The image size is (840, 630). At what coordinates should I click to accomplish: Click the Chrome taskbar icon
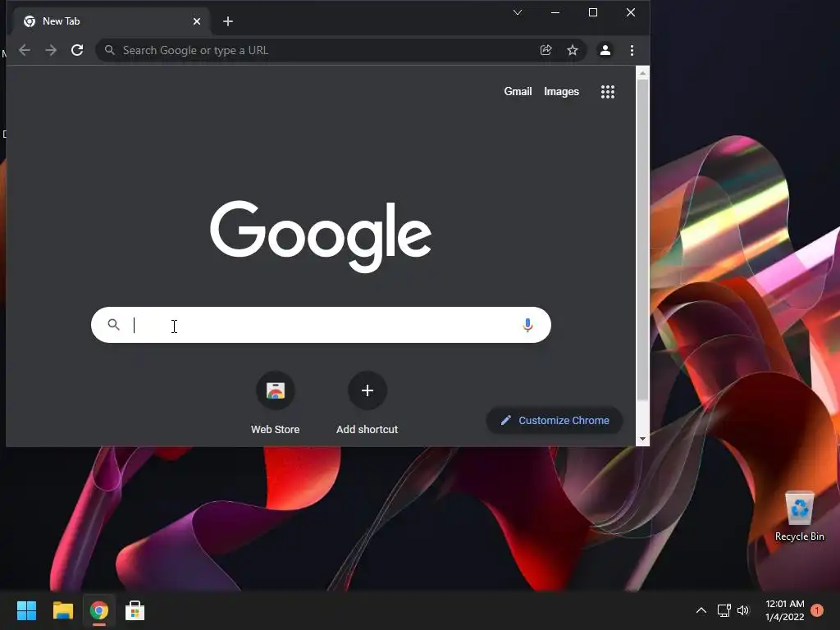(x=99, y=610)
